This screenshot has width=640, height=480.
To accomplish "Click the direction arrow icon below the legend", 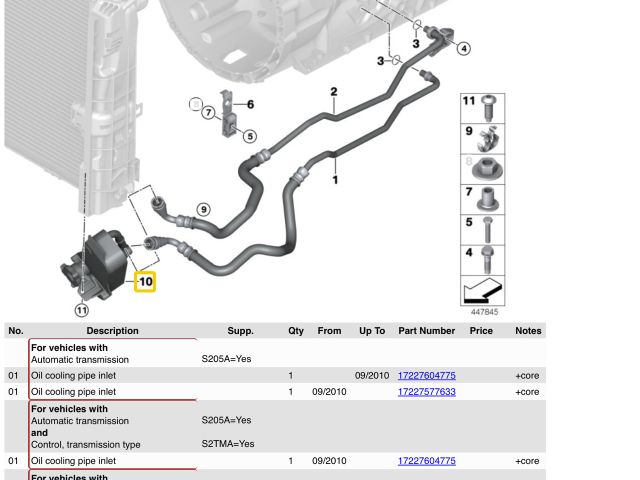I will point(482,292).
